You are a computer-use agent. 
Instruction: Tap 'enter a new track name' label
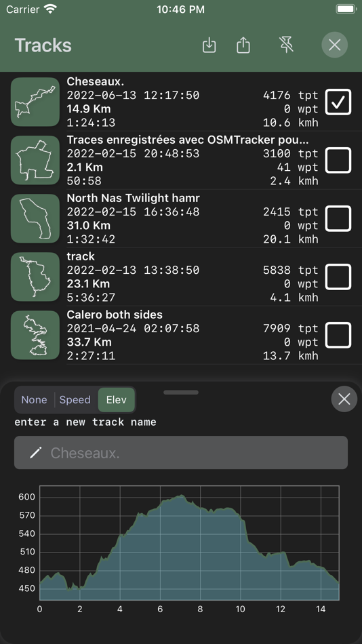[85, 422]
